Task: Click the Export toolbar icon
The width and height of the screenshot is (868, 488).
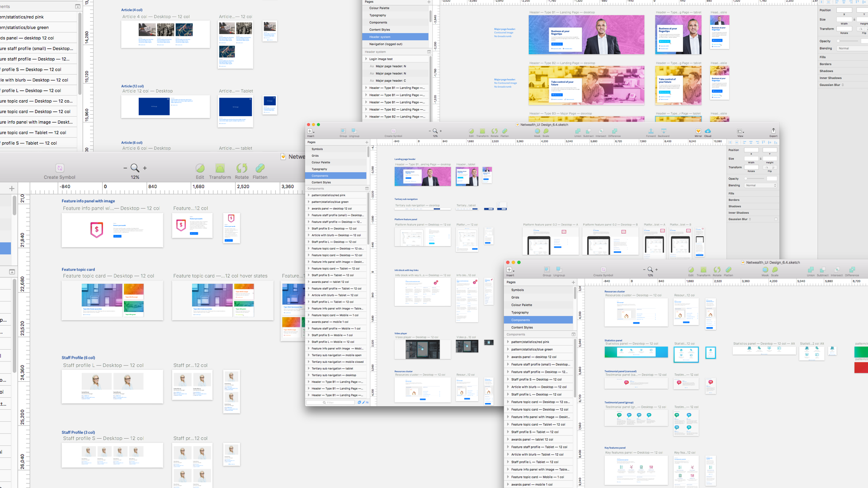Action: tap(774, 131)
